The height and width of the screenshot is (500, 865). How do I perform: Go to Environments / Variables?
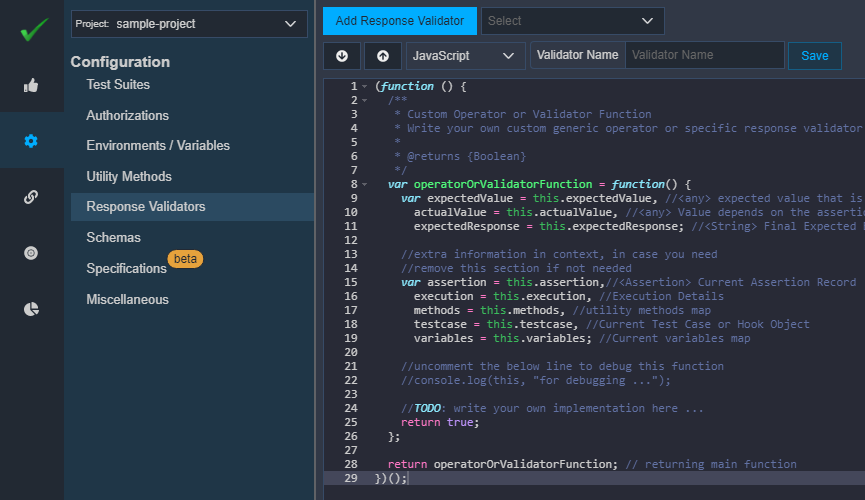click(x=158, y=145)
